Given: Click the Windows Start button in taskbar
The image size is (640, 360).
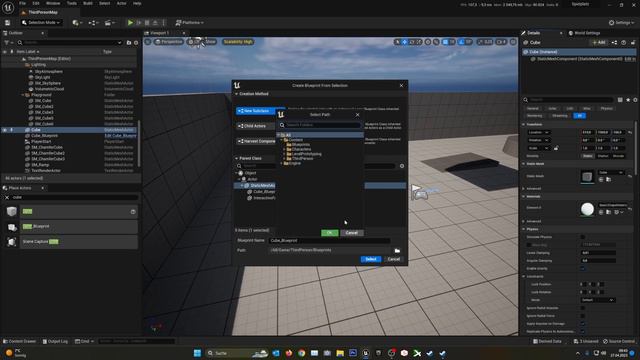Looking at the screenshot, I should 198,353.
